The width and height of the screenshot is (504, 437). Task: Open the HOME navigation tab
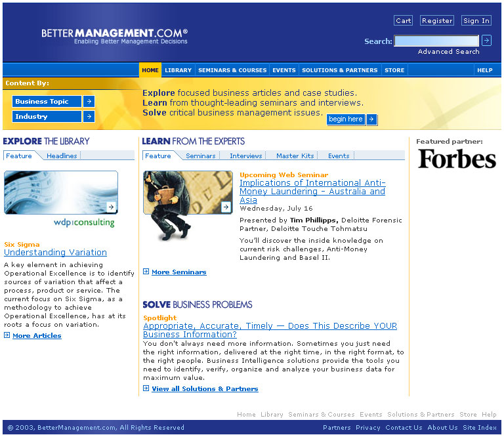tap(150, 70)
